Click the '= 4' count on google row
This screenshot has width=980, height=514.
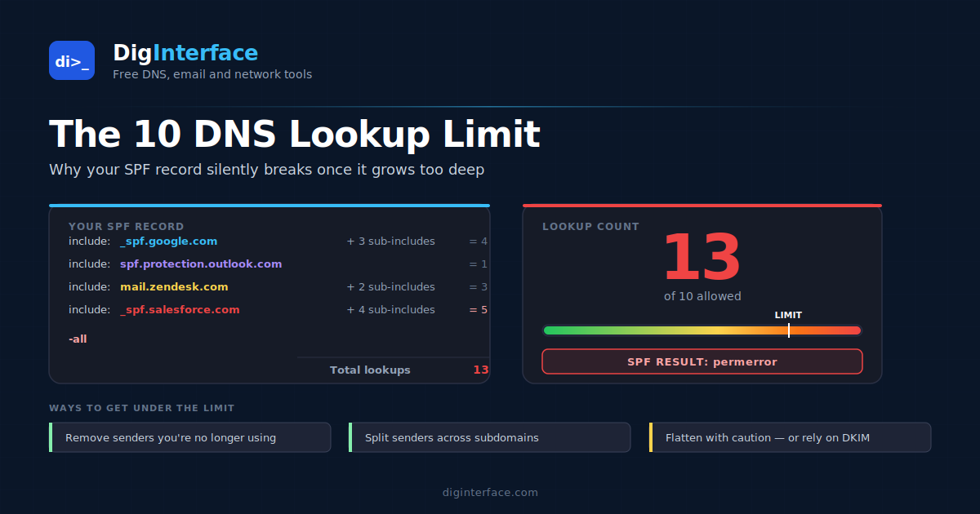coord(479,241)
